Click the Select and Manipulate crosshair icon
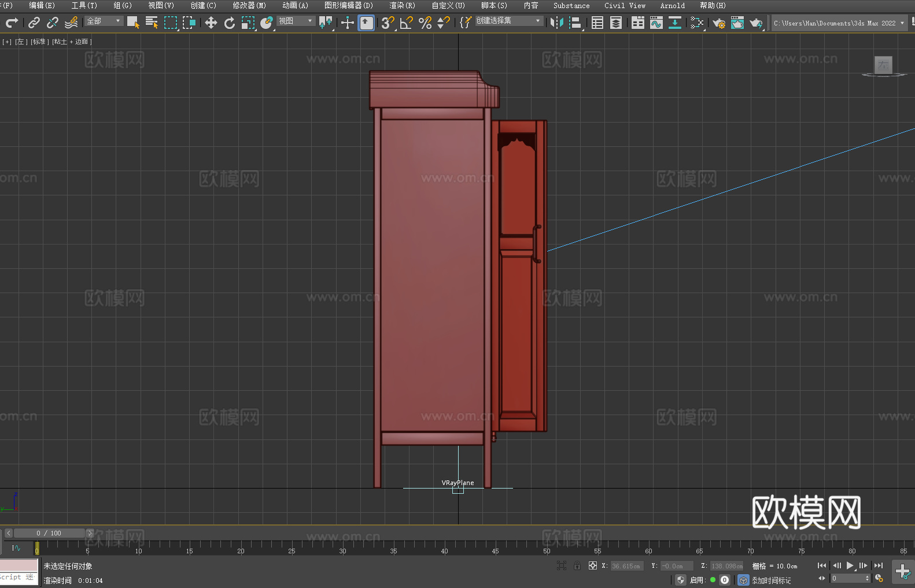Screen dimensions: 915x588 (x=348, y=23)
